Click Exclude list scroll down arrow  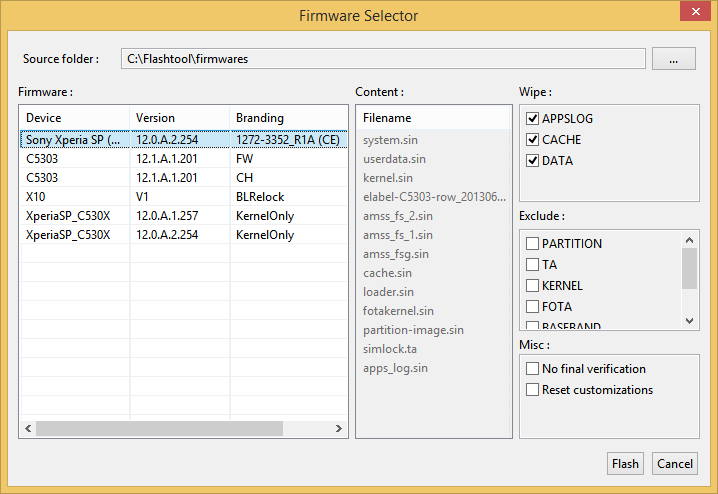(689, 321)
